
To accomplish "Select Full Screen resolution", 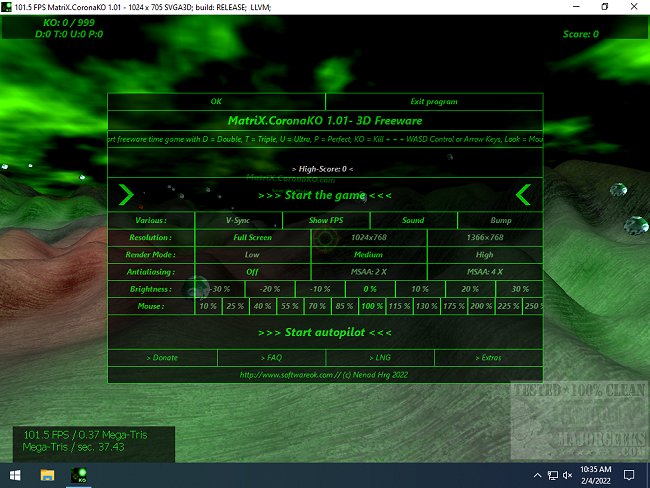I will click(x=252, y=238).
